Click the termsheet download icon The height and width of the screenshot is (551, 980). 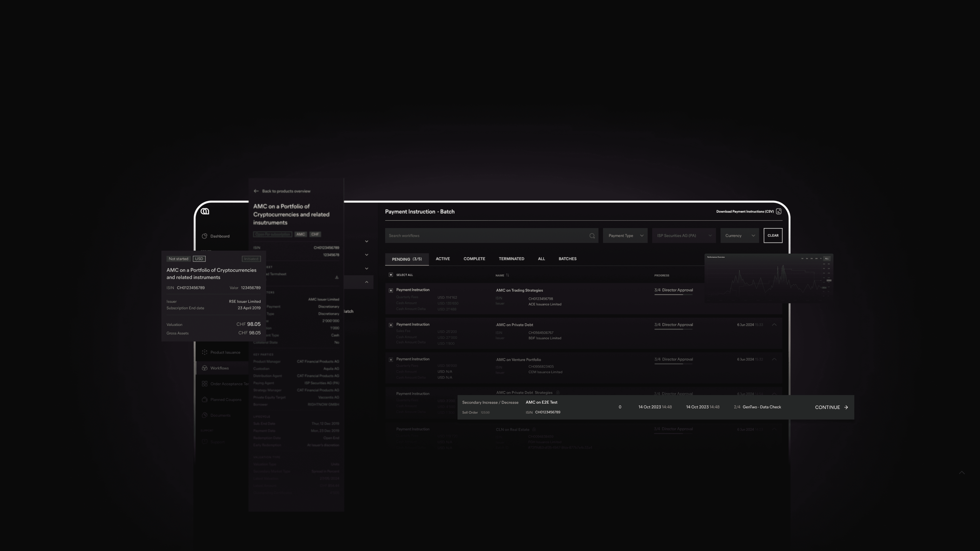[337, 277]
